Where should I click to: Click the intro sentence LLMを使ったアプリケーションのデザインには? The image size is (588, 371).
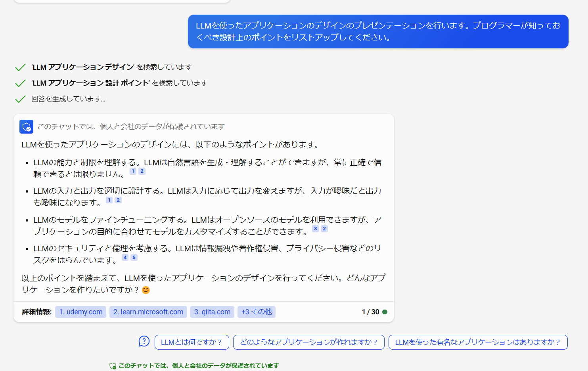click(x=171, y=145)
